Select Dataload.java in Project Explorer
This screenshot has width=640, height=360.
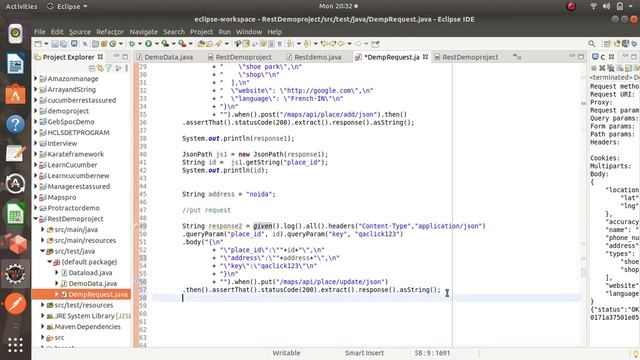pos(90,273)
